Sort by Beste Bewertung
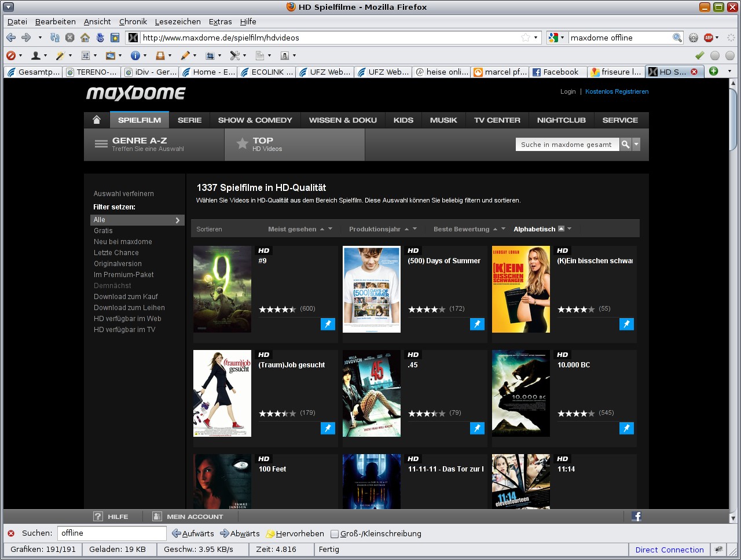This screenshot has width=741, height=560. pos(461,229)
